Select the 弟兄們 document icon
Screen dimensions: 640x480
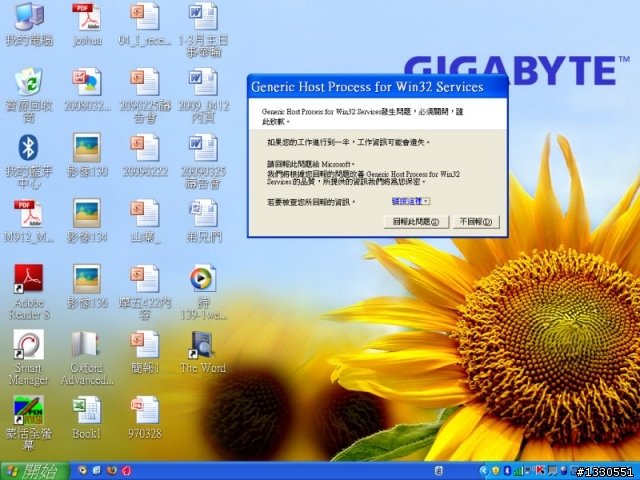coord(203,221)
